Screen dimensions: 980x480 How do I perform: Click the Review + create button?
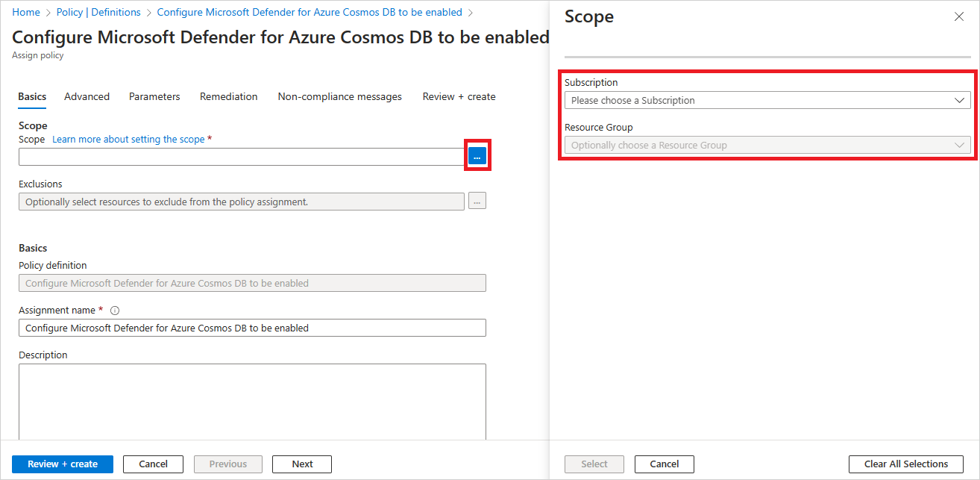(x=62, y=464)
